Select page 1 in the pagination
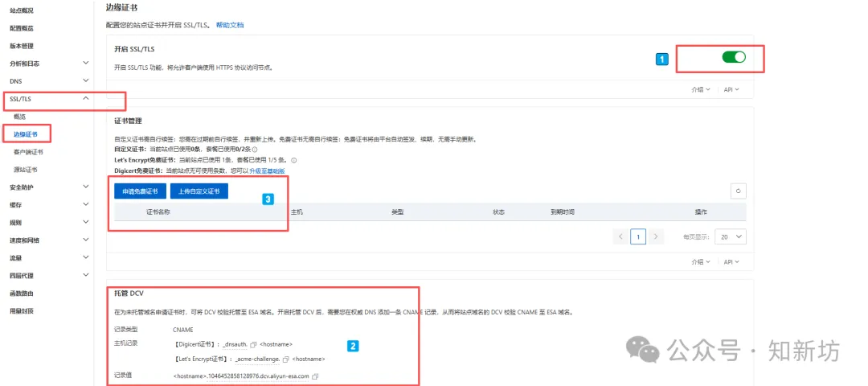 tap(638, 236)
